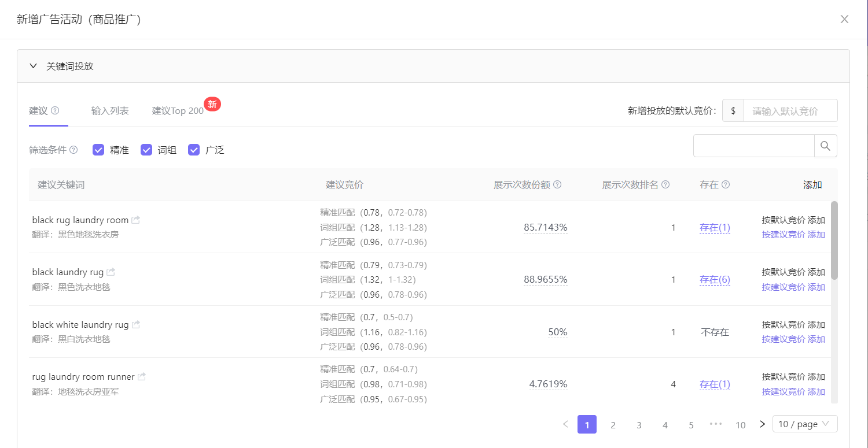Toggle the 词组 match checkbox
Viewport: 868px width, 448px height.
pos(146,150)
